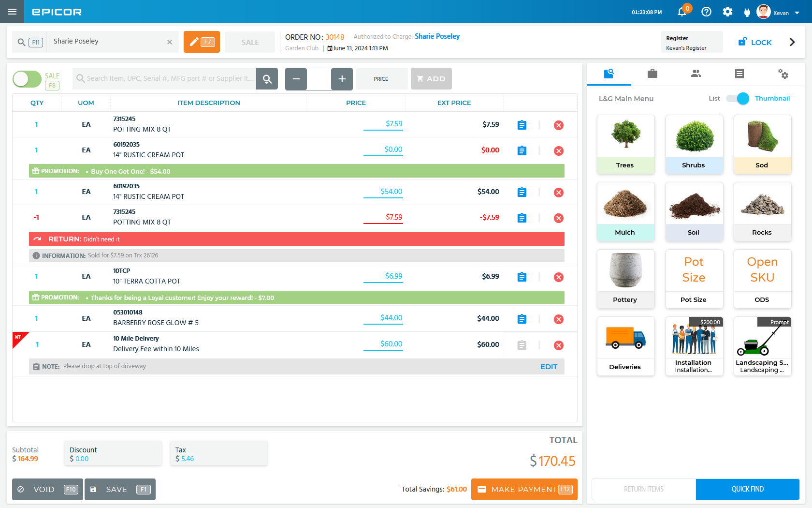The image size is (812, 508).
Task: Open the Register selector
Action: [x=691, y=42]
